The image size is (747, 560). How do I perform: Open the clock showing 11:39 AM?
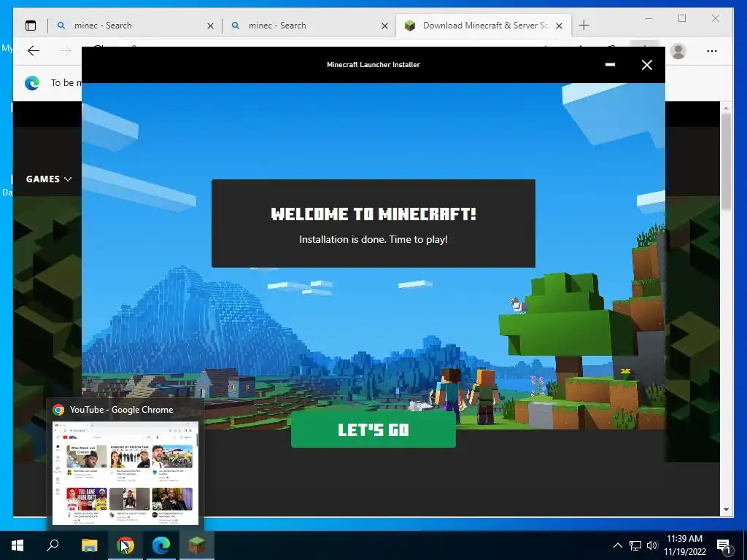[684, 545]
